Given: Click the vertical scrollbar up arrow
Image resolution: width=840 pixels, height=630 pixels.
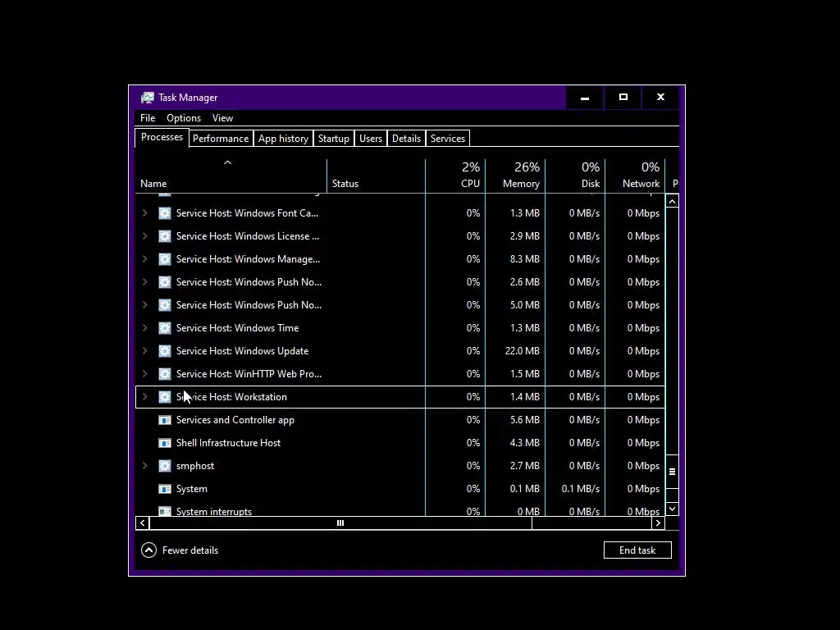Looking at the screenshot, I should coord(673,202).
